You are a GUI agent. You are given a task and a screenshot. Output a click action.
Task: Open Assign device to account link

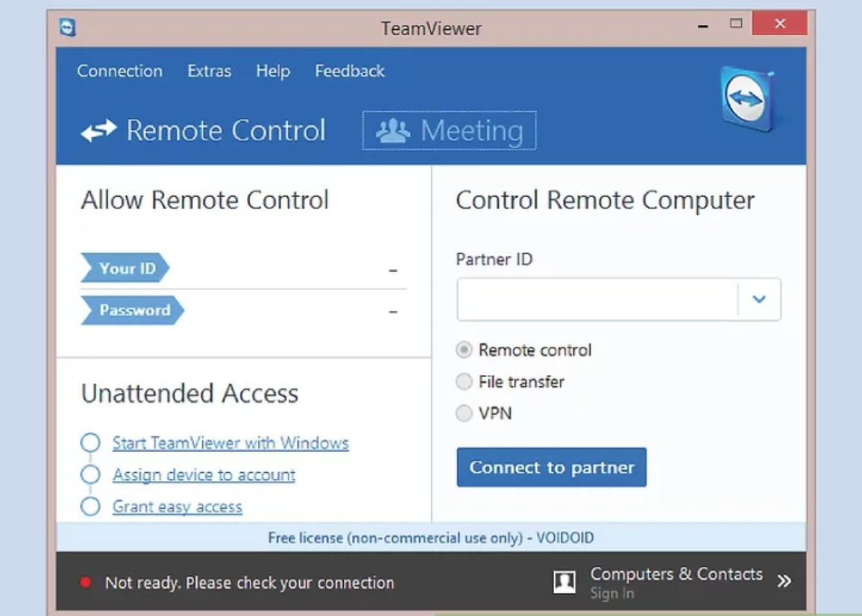pos(204,474)
